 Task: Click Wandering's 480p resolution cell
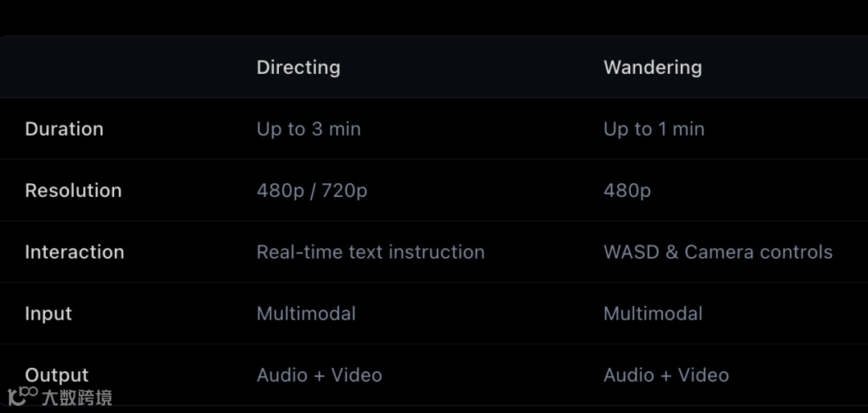tap(627, 190)
